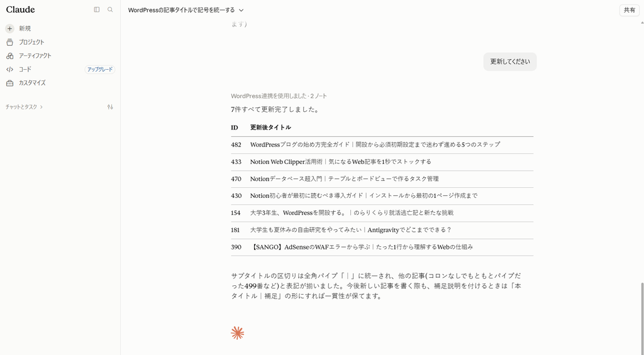Click the ID column header
This screenshot has width=644, height=355.
coord(235,128)
